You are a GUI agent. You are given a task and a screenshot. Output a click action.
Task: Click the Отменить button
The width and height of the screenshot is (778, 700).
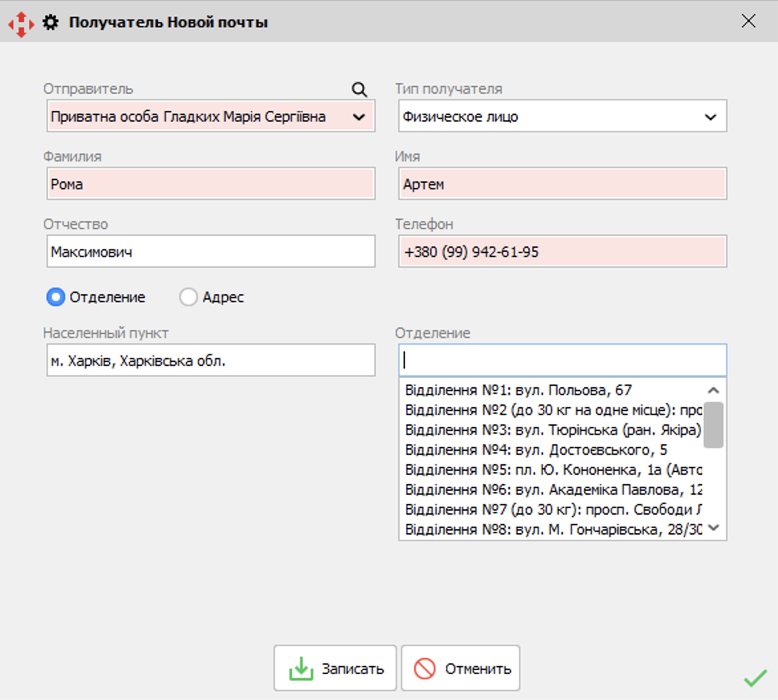coord(461,668)
